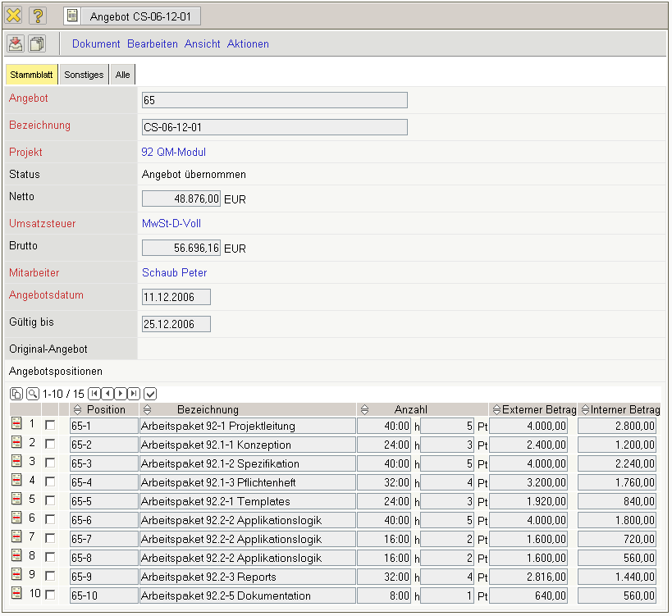Image resolution: width=672 pixels, height=616 pixels.
Task: Click the save document icon in toolbar
Action: coord(16,44)
